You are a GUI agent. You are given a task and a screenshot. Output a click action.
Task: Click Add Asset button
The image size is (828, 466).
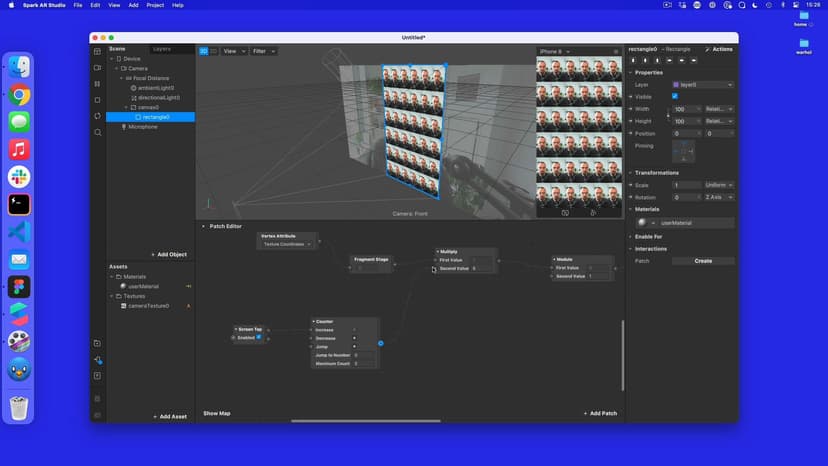(170, 417)
